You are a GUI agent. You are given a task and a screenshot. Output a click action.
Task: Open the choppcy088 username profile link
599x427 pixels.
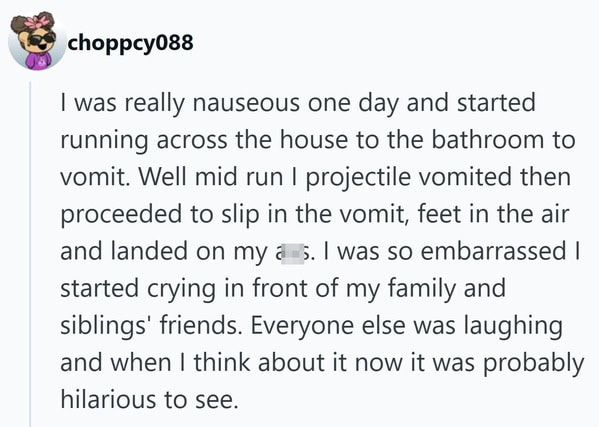(x=130, y=42)
